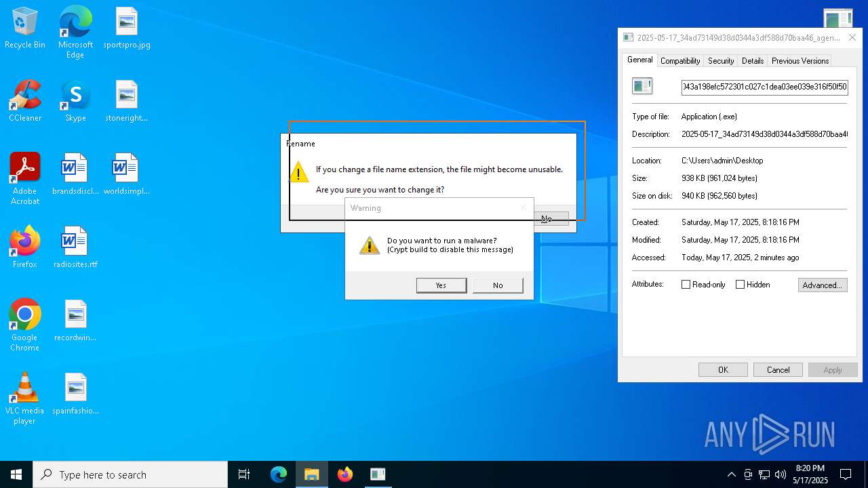Screen dimensions: 868x488
Task: Open Edge from the taskbar
Action: tap(279, 474)
